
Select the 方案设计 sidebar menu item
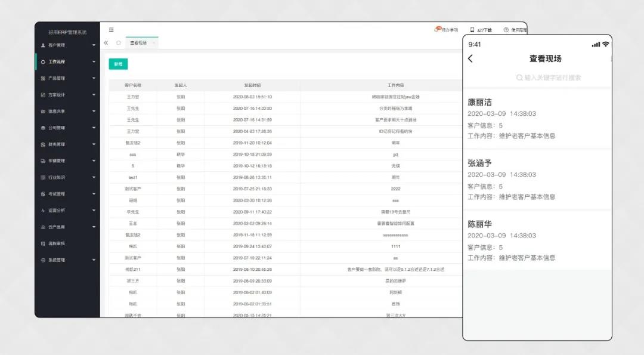tap(57, 95)
